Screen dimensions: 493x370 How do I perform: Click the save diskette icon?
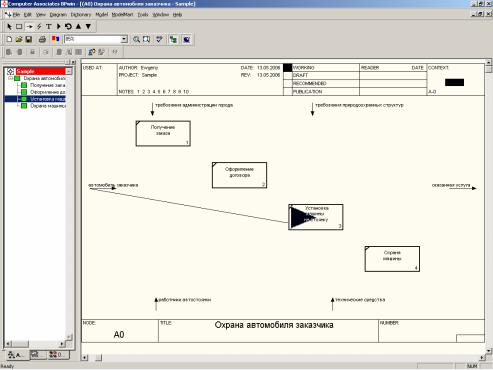pyautogui.click(x=29, y=39)
